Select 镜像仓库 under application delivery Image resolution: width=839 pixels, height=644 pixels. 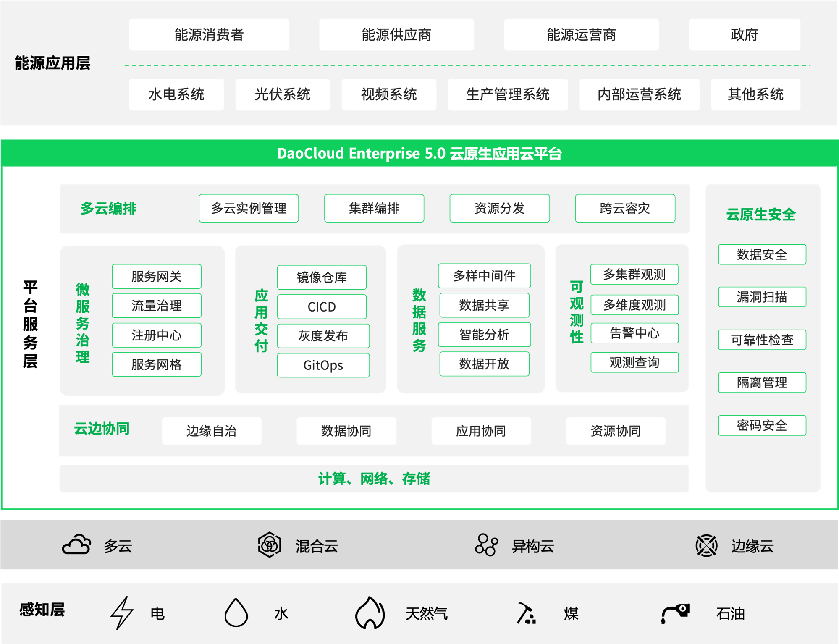322,277
